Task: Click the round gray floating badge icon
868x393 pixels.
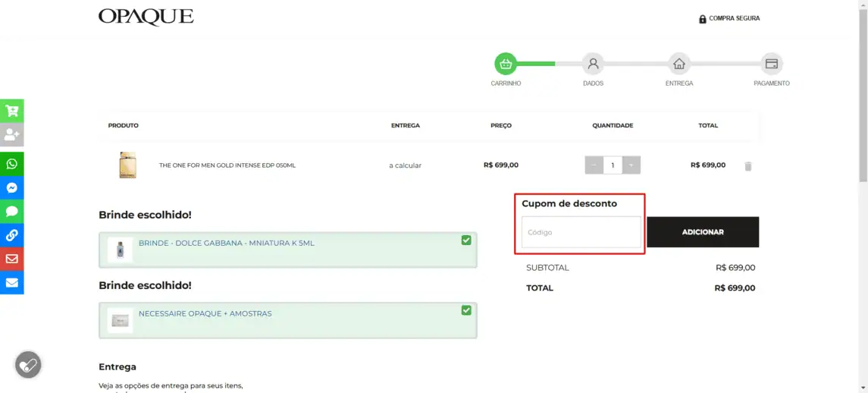Action: tap(28, 365)
